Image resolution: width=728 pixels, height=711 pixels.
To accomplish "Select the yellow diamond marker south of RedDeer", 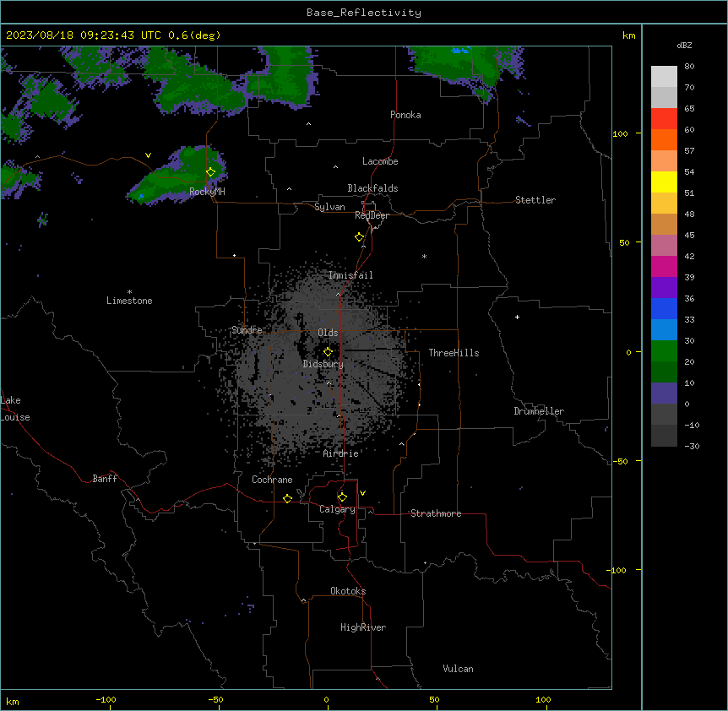I will [x=360, y=237].
